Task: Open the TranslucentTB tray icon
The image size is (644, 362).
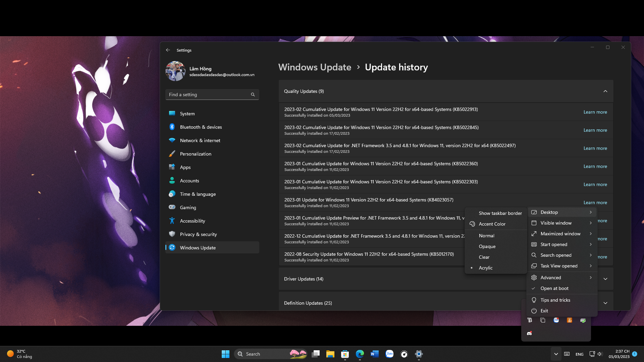Action: pyautogui.click(x=530, y=320)
